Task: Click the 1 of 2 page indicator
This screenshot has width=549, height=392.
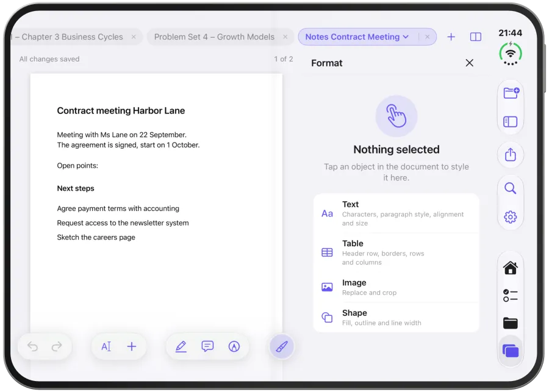Action: click(284, 59)
